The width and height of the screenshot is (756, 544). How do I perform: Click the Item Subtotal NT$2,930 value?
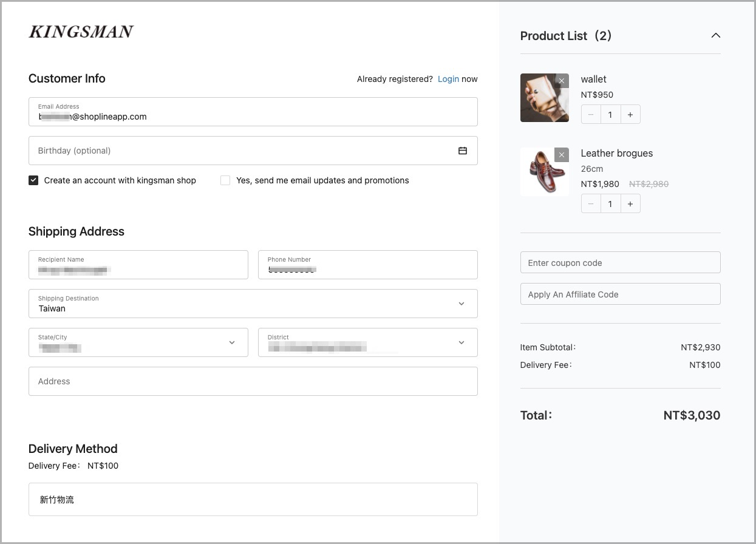click(x=700, y=347)
